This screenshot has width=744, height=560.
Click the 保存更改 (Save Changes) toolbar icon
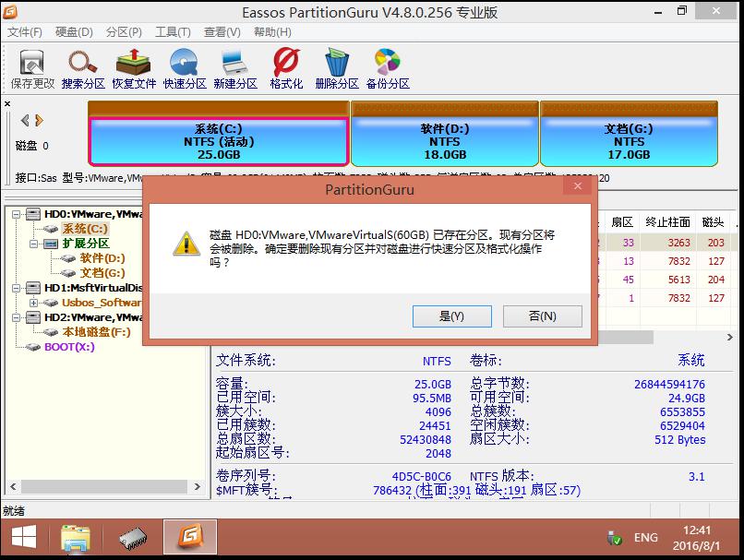[x=31, y=69]
